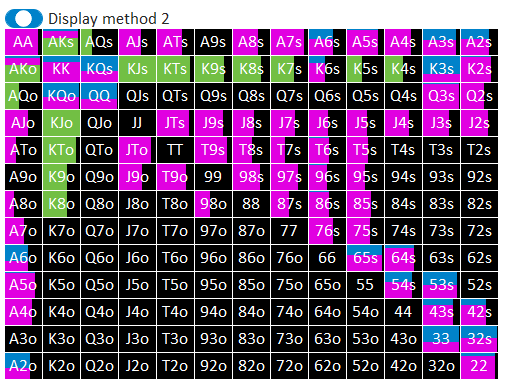The image size is (508, 388).
Task: Click the 65s cell
Action: pyautogui.click(x=365, y=258)
